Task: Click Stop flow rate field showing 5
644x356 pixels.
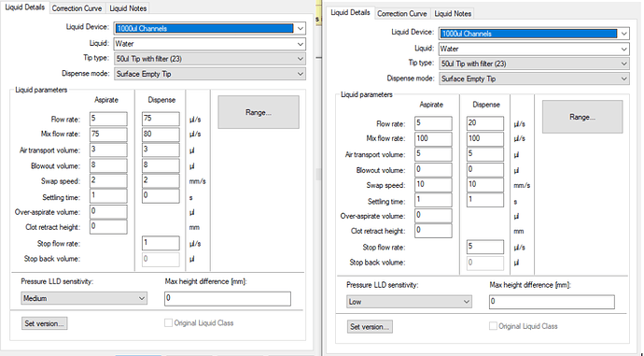Action: pyautogui.click(x=485, y=247)
